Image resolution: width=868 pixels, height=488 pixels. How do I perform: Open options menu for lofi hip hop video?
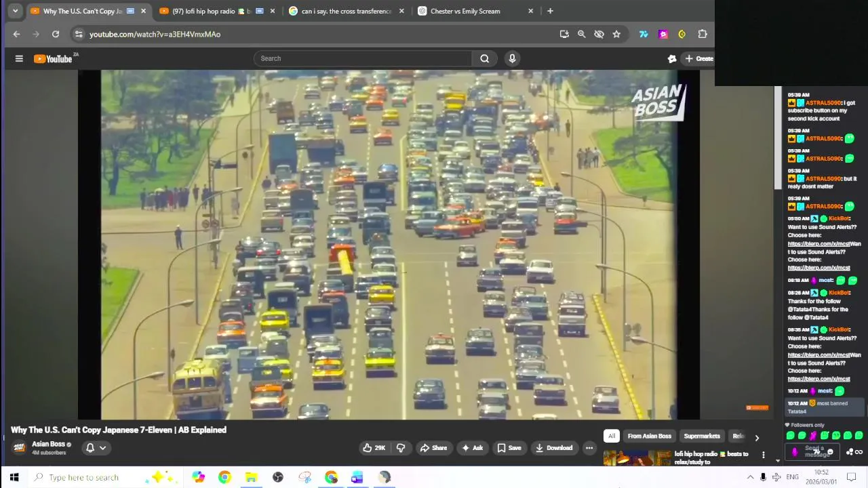[x=763, y=455]
